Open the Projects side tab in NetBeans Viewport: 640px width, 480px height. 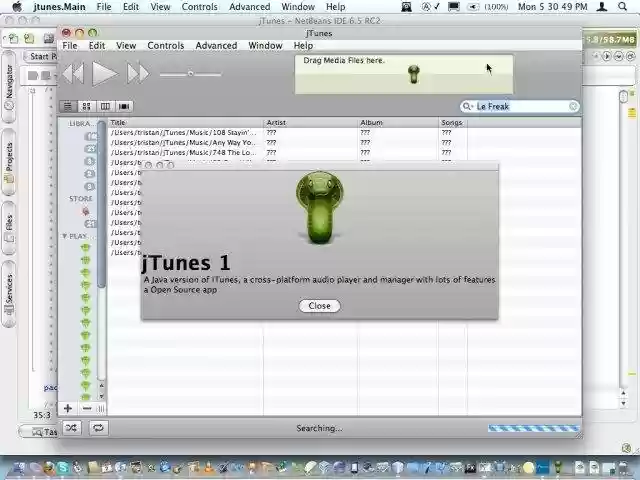(9, 162)
